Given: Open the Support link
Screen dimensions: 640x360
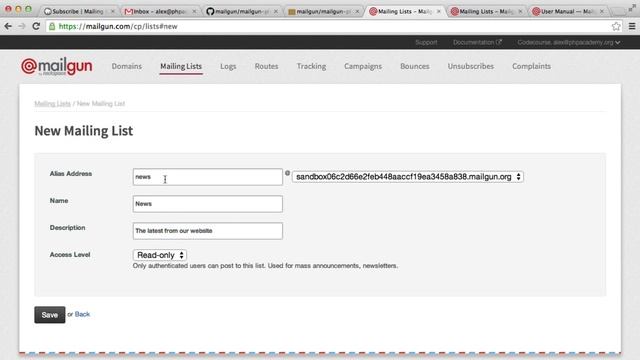Looking at the screenshot, I should [426, 42].
